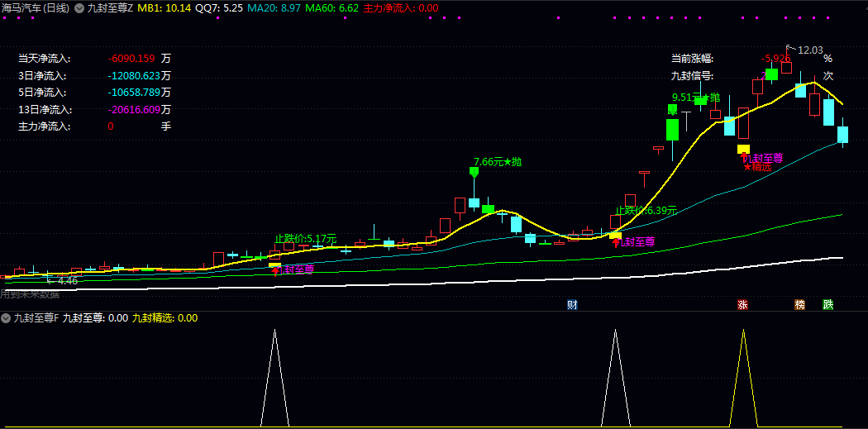Click the 当前涨幅 label
The height and width of the screenshot is (429, 868).
coord(692,58)
